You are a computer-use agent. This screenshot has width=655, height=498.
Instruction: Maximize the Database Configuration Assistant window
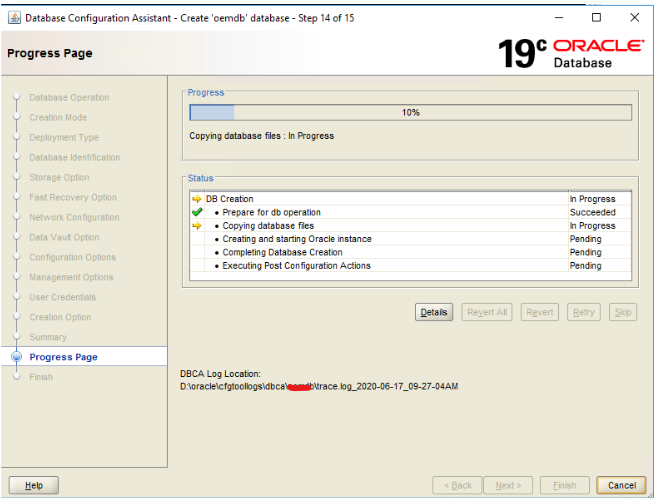tap(596, 17)
